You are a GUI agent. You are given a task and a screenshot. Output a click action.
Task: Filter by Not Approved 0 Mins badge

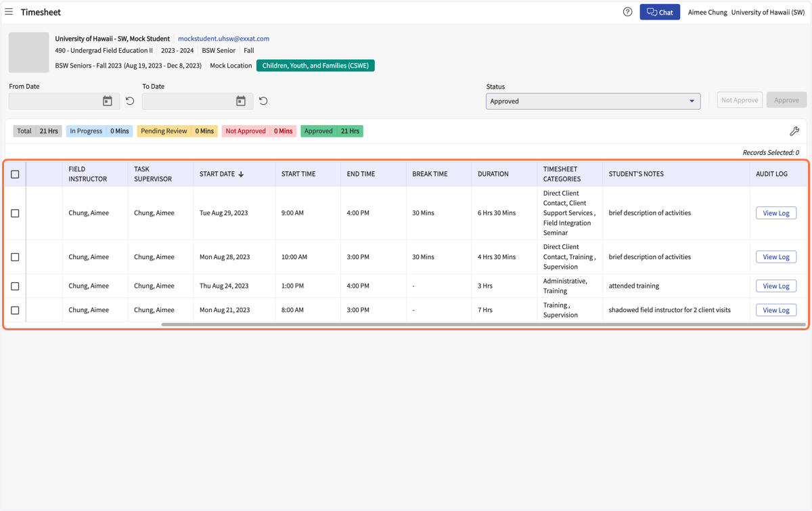pyautogui.click(x=259, y=131)
